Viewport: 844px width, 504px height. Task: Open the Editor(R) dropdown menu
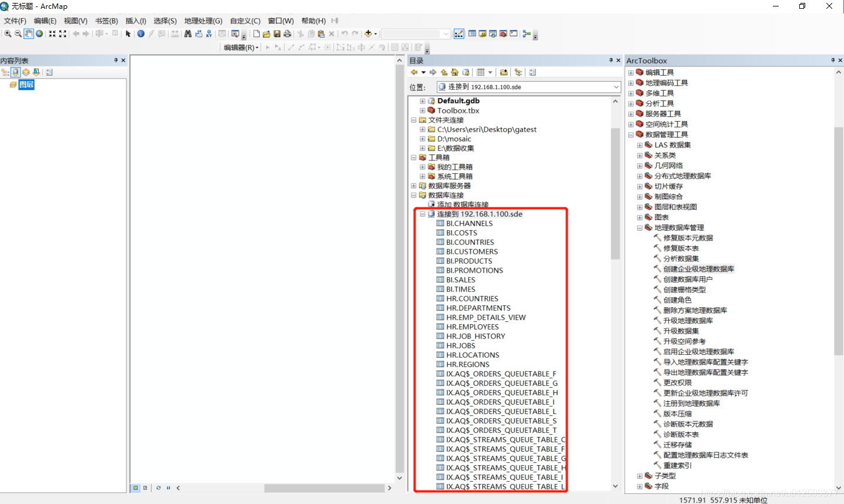(241, 48)
